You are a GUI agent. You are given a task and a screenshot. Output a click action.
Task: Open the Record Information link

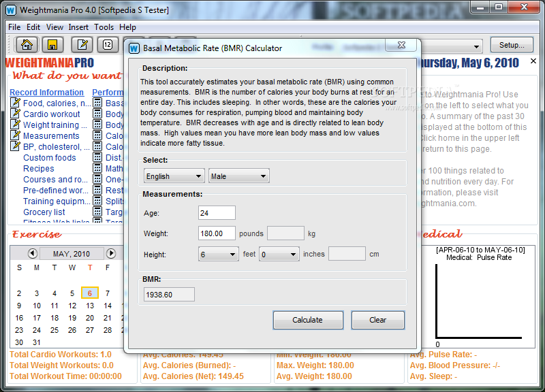(46, 93)
